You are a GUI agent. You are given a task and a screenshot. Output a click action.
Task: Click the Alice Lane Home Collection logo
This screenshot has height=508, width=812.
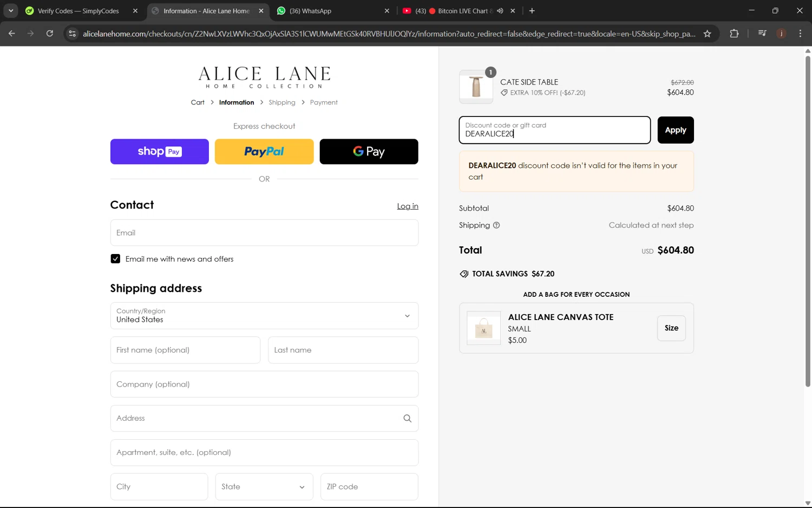pos(264,77)
